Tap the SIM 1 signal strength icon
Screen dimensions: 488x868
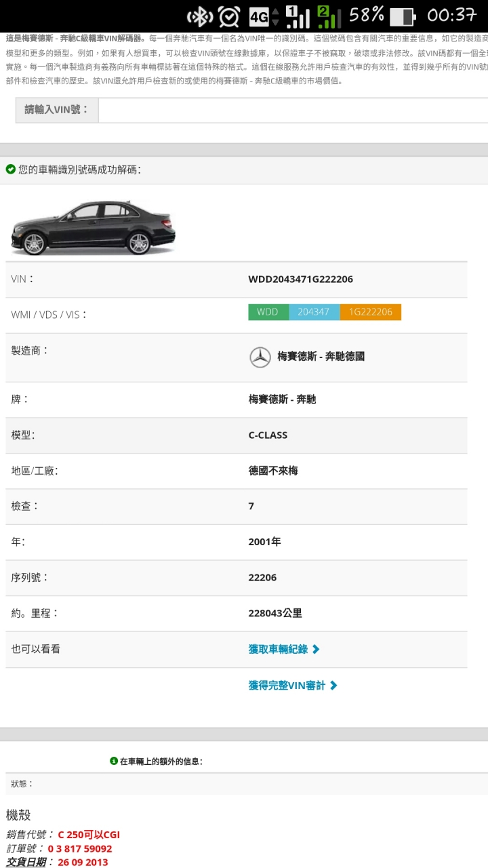[298, 16]
